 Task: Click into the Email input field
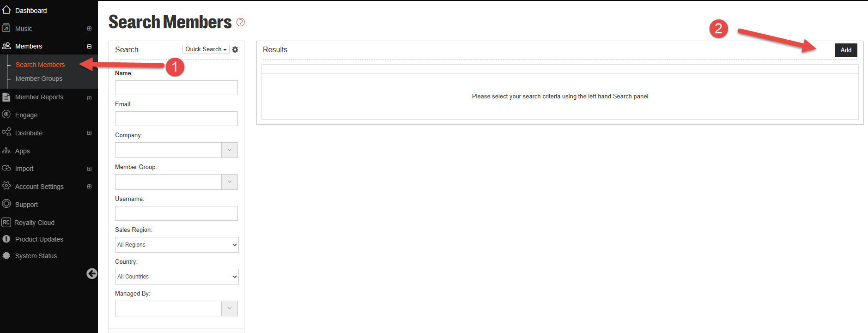point(176,119)
